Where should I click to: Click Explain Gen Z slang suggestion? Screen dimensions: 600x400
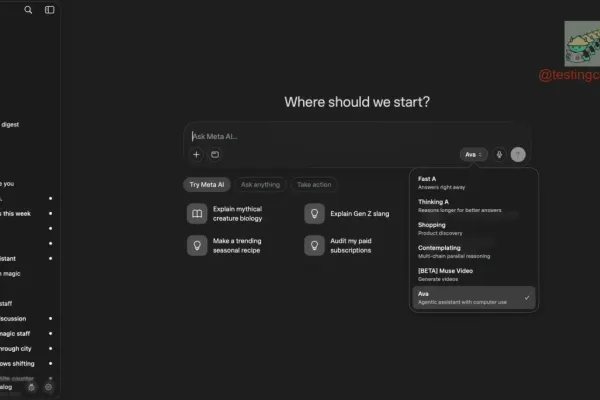click(x=347, y=214)
